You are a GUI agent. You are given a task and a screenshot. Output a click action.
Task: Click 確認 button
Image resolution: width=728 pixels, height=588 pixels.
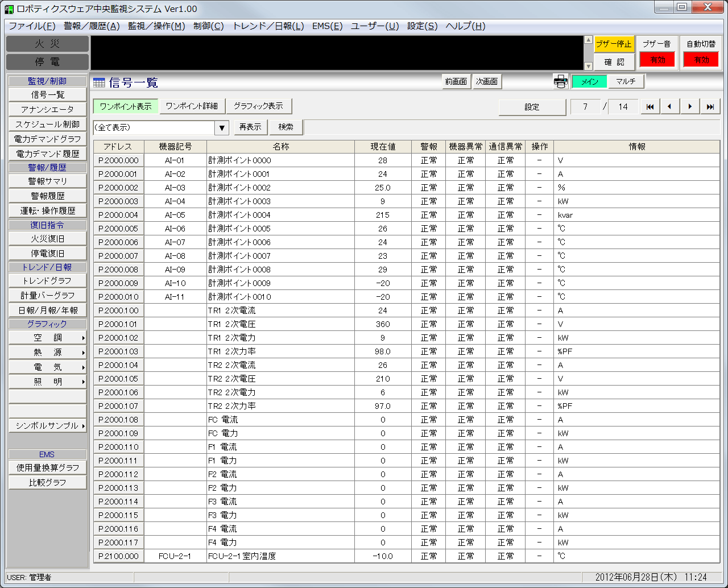[x=614, y=61]
